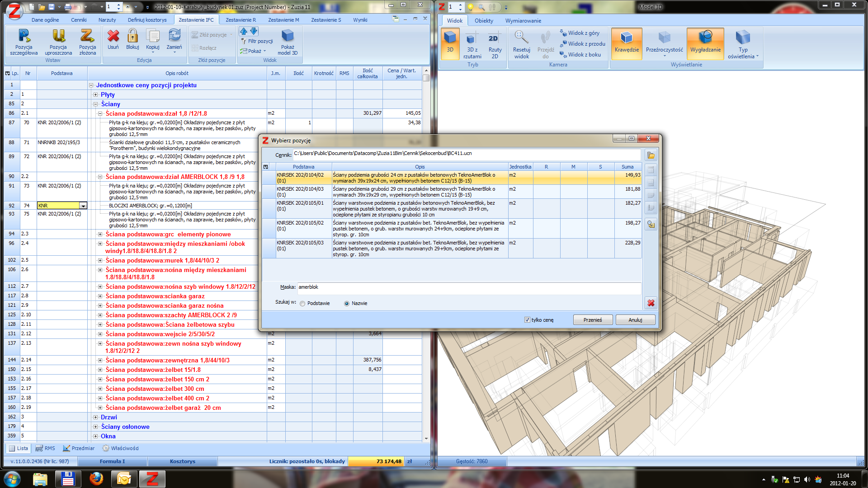
Task: Insert a Pozycja złożona item
Action: [87, 42]
